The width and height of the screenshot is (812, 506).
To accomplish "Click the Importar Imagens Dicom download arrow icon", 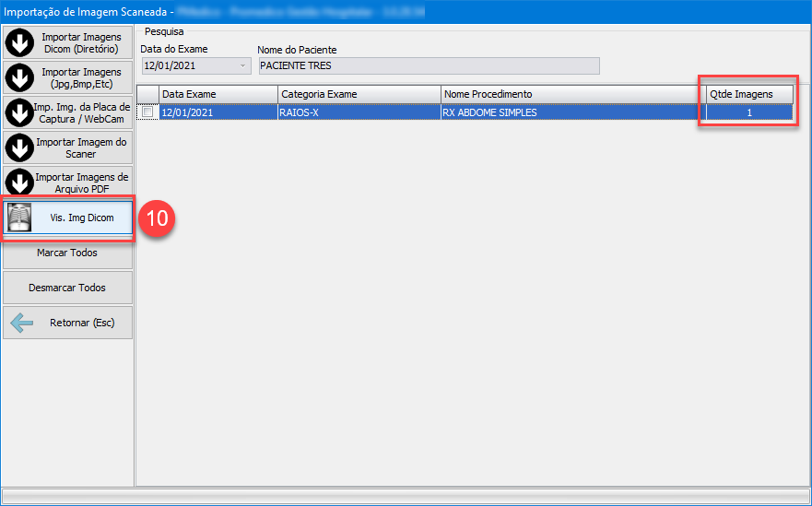I will pyautogui.click(x=19, y=43).
